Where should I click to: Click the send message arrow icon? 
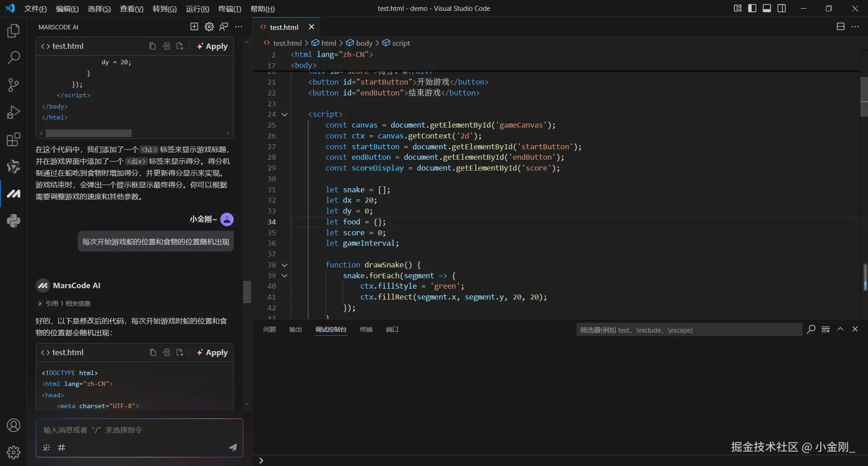click(x=233, y=447)
